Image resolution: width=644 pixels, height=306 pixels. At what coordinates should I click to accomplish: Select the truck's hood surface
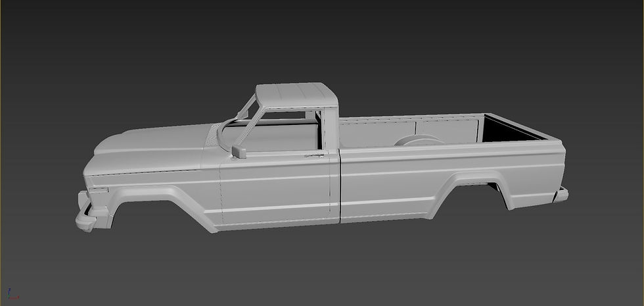[152, 148]
